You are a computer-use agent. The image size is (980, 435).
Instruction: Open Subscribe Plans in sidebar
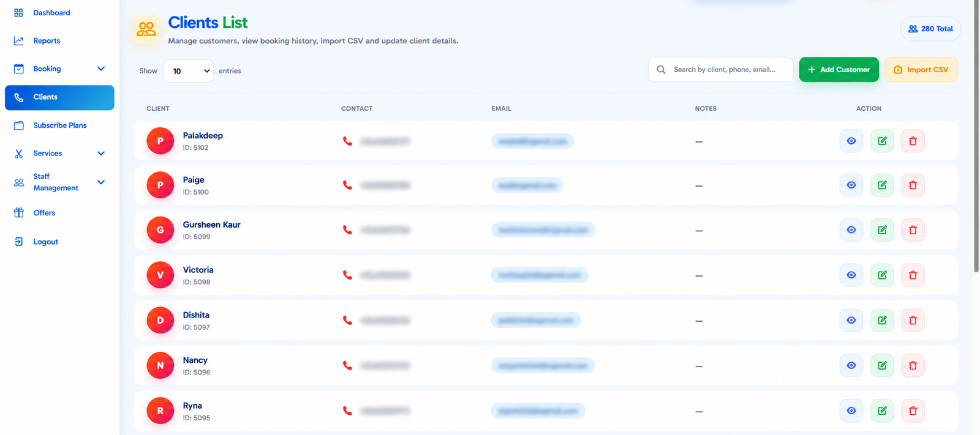pos(59,125)
